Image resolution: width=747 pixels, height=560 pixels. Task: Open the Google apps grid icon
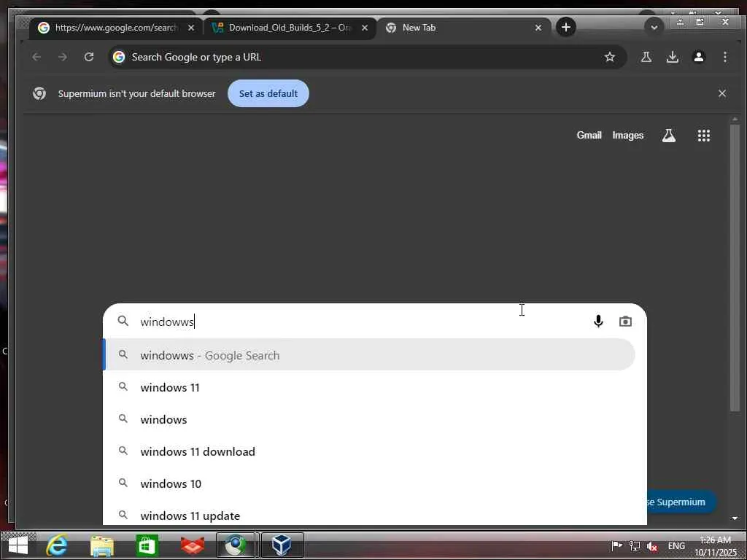[x=703, y=135]
